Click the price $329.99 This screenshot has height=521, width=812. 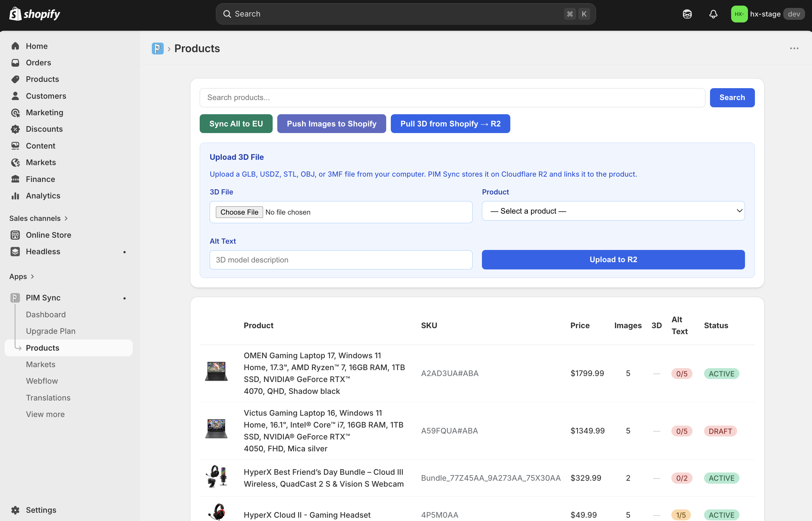coord(586,478)
